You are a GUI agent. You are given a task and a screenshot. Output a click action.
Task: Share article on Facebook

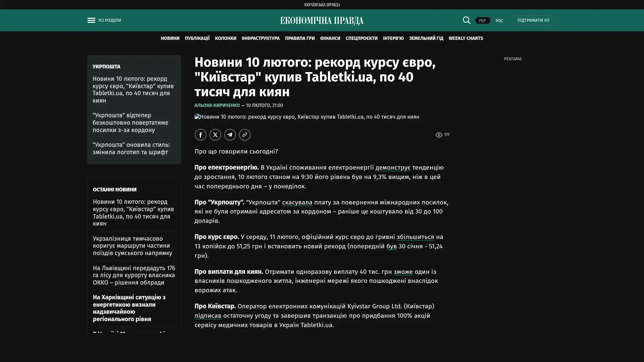pyautogui.click(x=200, y=135)
